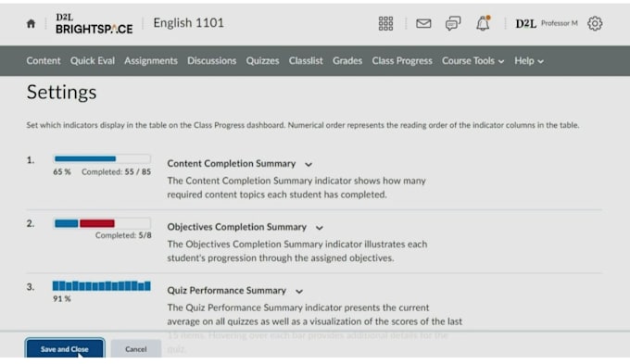Click the 'Completed: 55 / 85' text
Screen dimensions: 630x364
pos(116,171)
